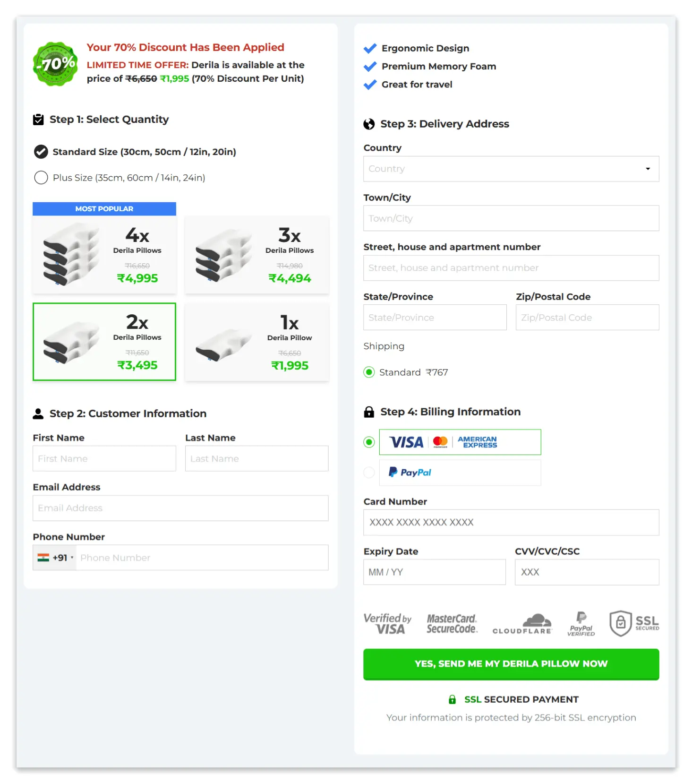Click the ₹4,494 price text
Screen dimensions: 692x784
290,278
